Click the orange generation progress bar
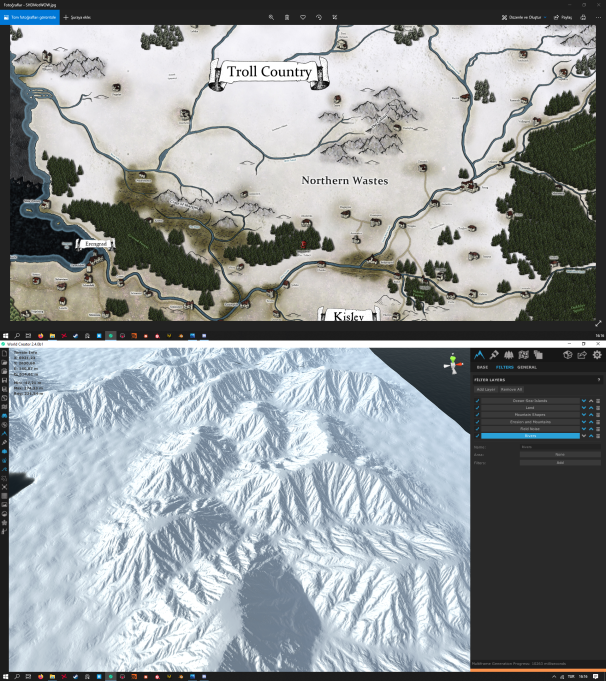The image size is (606, 681). (538, 670)
